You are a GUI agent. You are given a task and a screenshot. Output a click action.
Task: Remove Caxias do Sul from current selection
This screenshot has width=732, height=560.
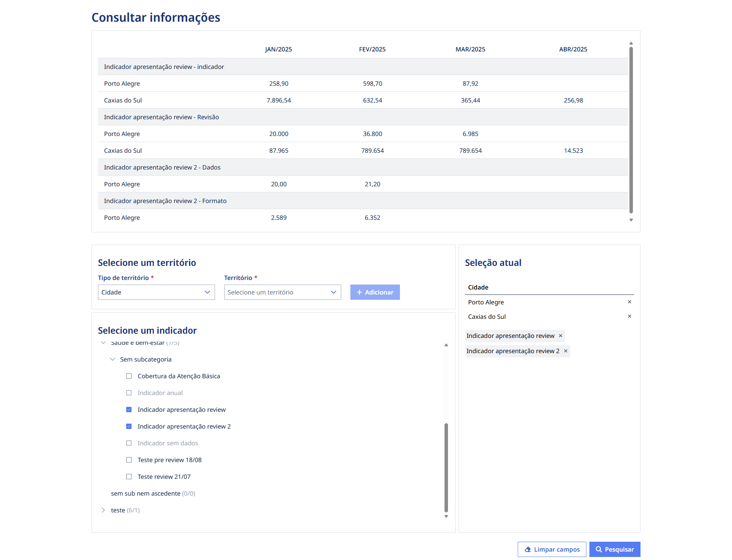click(x=629, y=316)
